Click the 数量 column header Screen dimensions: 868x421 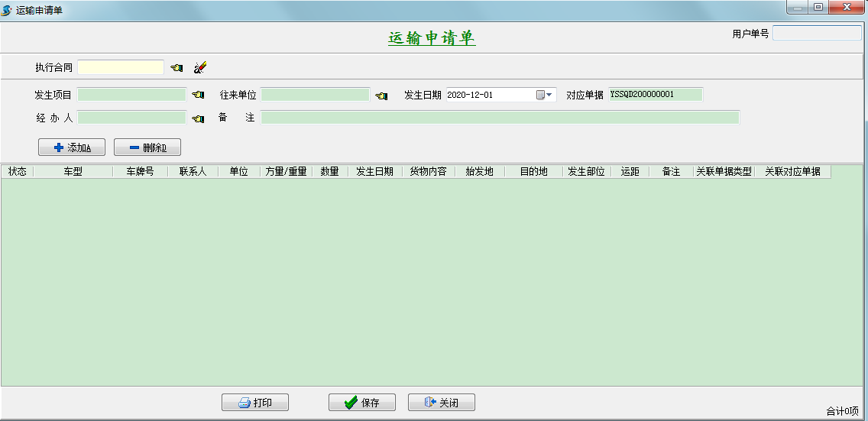(329, 171)
